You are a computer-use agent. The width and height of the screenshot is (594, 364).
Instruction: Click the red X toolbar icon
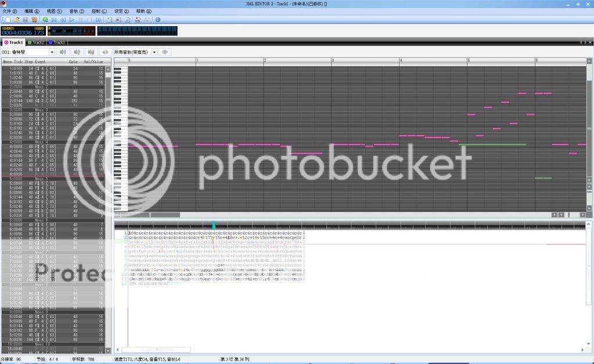[118, 20]
